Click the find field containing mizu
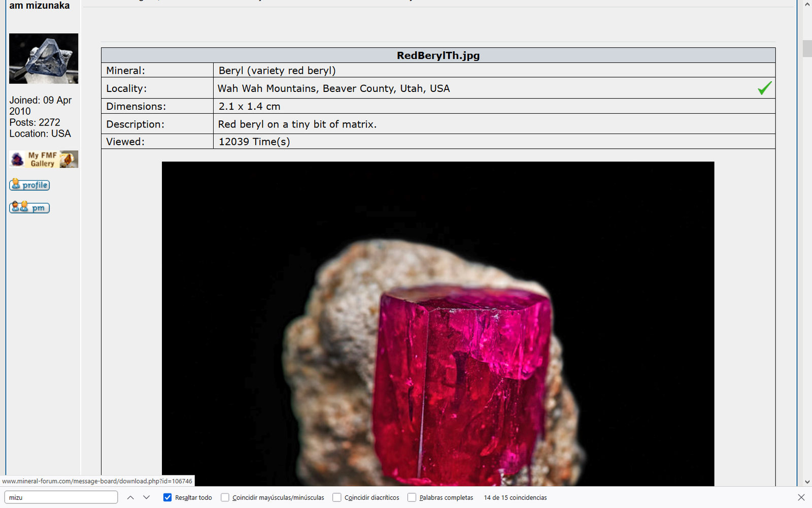Image resolution: width=812 pixels, height=508 pixels. pyautogui.click(x=61, y=497)
